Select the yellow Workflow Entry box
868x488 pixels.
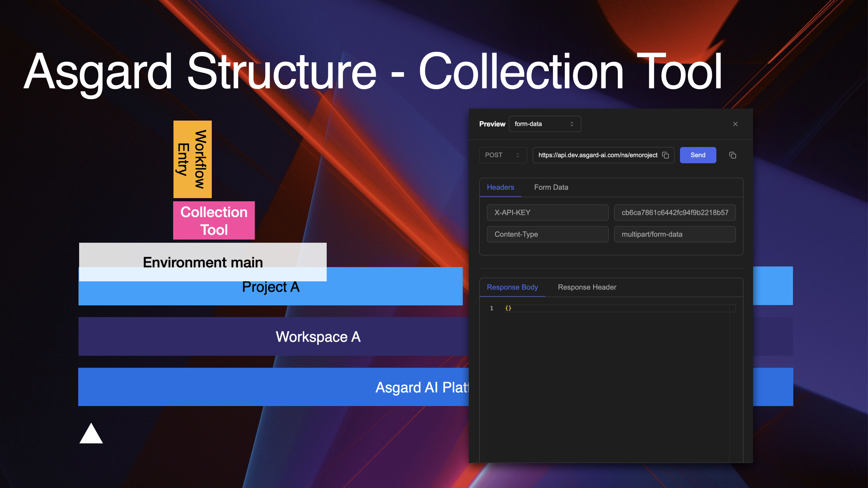coord(192,159)
